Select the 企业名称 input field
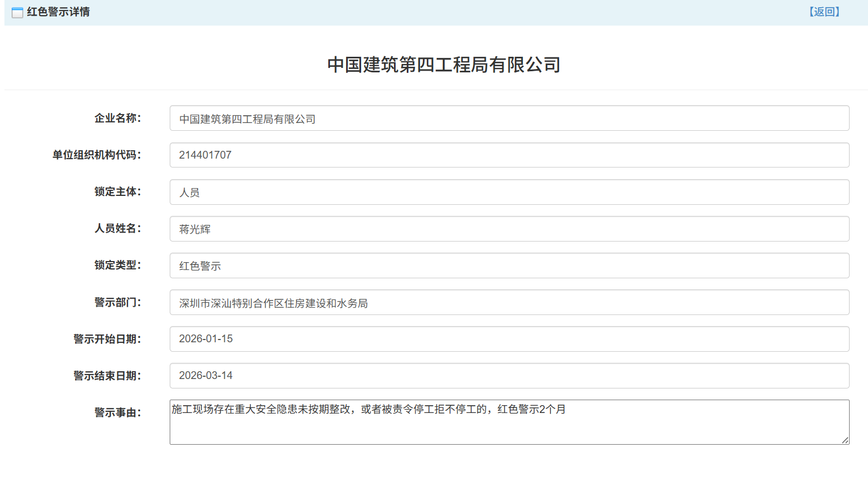The height and width of the screenshot is (492, 868). coord(509,118)
